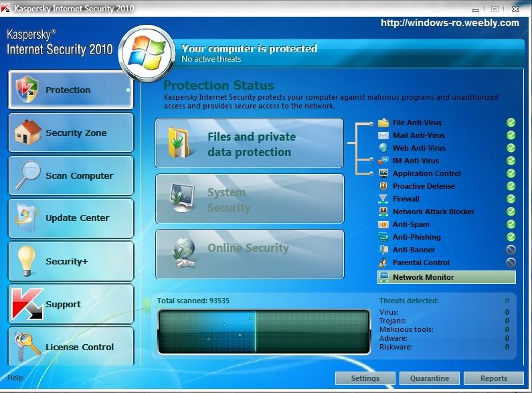This screenshot has height=393, width=532.
Task: Click the File Anti-Virus folder icon
Action: [383, 122]
